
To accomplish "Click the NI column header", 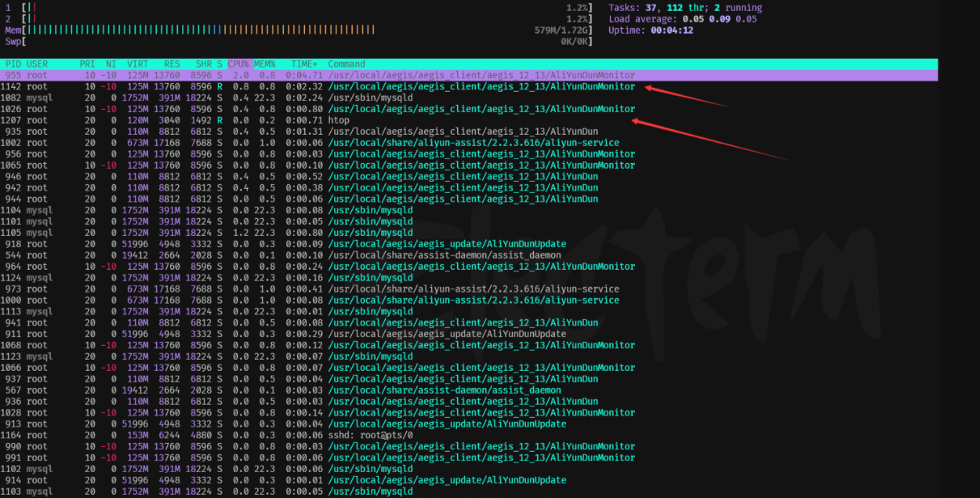I will [111, 64].
